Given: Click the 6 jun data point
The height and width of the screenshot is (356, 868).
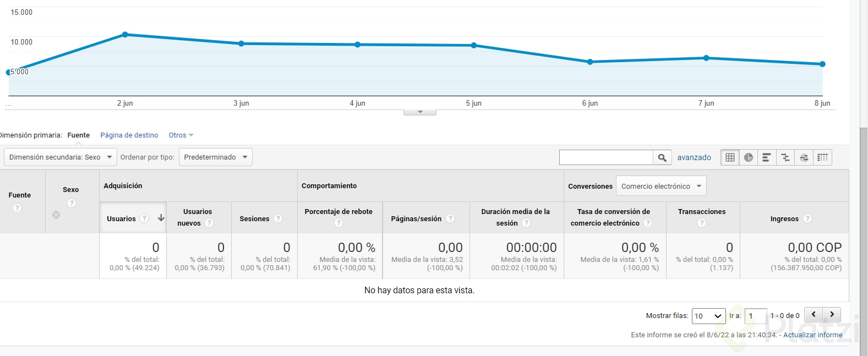Looking at the screenshot, I should pyautogui.click(x=590, y=62).
